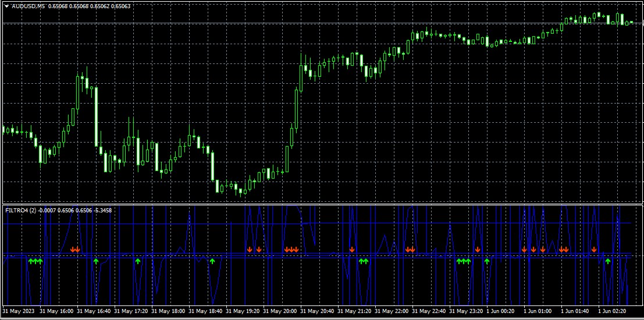Click the 31 May 2023 date label
The image size is (644, 320).
pyautogui.click(x=18, y=311)
